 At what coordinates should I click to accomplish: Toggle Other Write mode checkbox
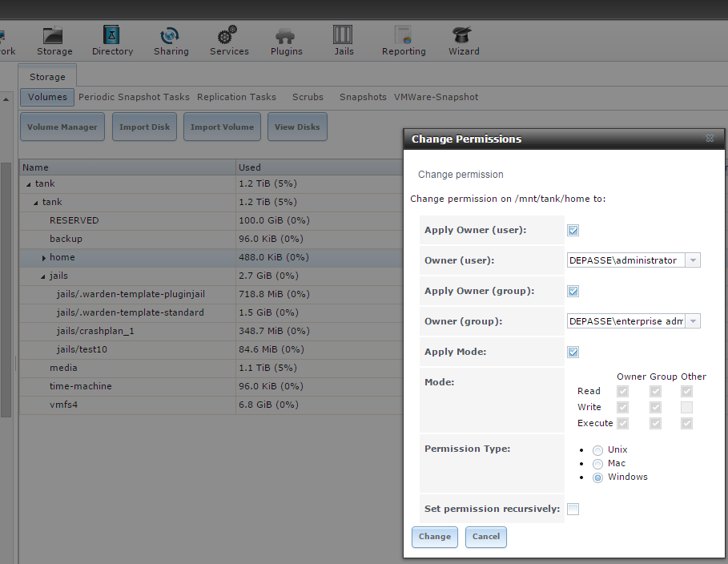coord(686,408)
